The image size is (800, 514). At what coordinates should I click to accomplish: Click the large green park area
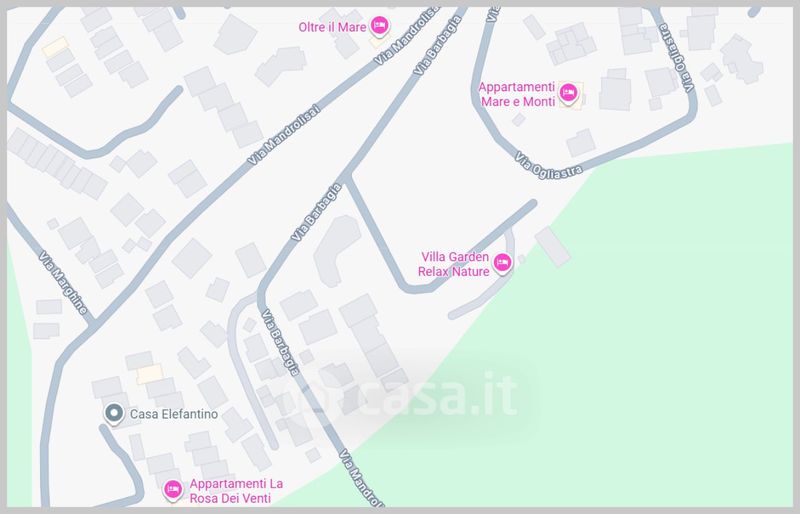point(638,332)
